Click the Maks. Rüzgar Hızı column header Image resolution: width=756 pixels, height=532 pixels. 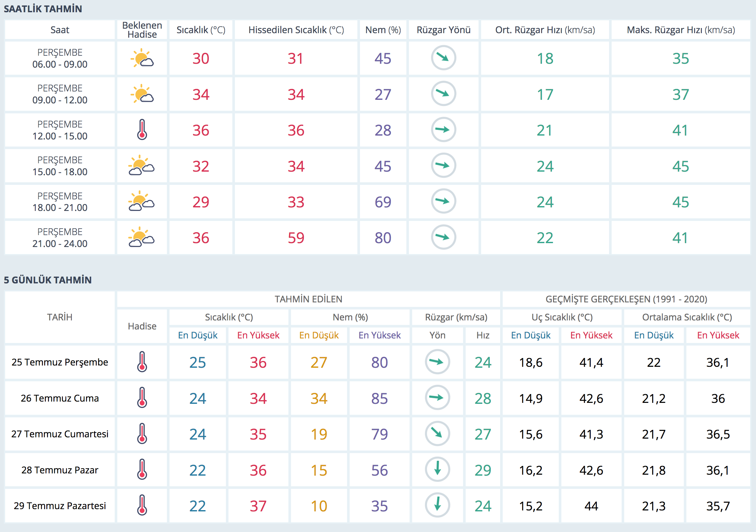click(x=681, y=30)
